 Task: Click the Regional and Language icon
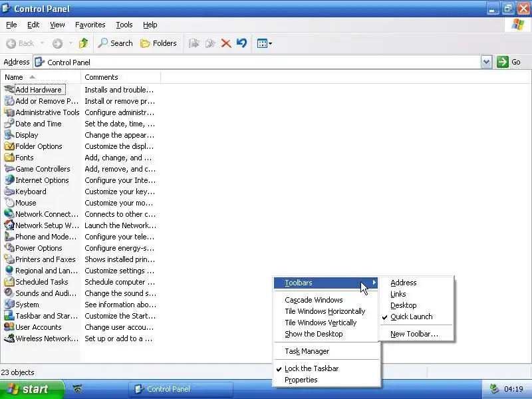click(x=9, y=271)
